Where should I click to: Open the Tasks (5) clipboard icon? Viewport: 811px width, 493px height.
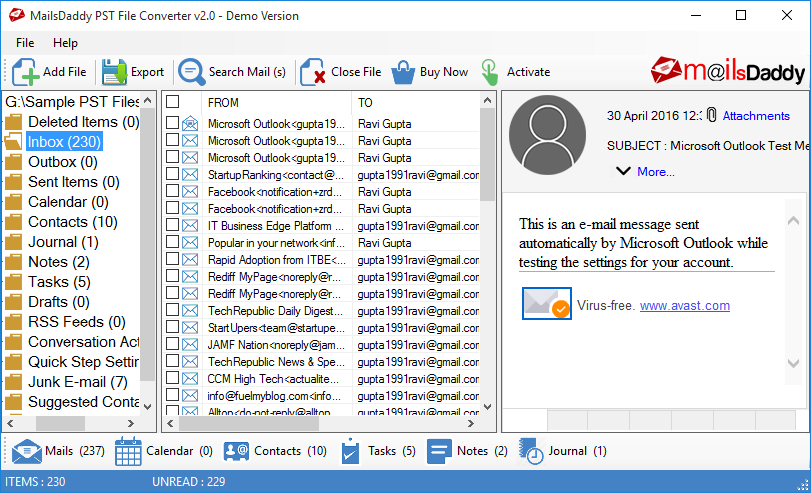[350, 451]
